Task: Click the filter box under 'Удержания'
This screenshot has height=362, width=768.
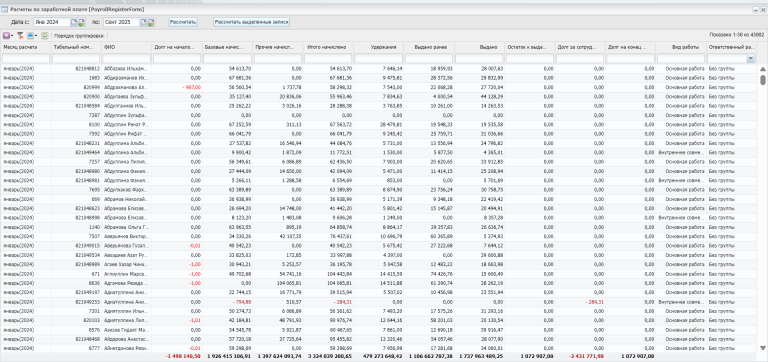Action: pyautogui.click(x=379, y=58)
